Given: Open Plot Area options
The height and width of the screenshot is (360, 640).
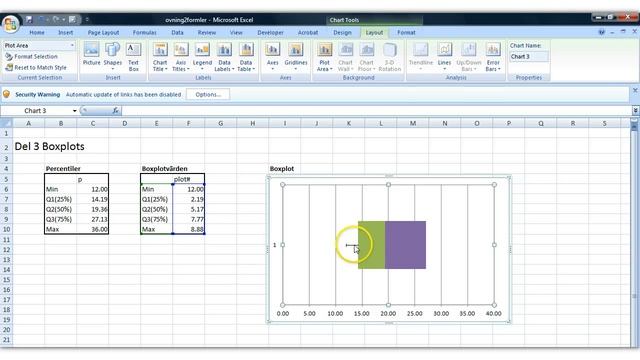Looking at the screenshot, I should coord(324,57).
